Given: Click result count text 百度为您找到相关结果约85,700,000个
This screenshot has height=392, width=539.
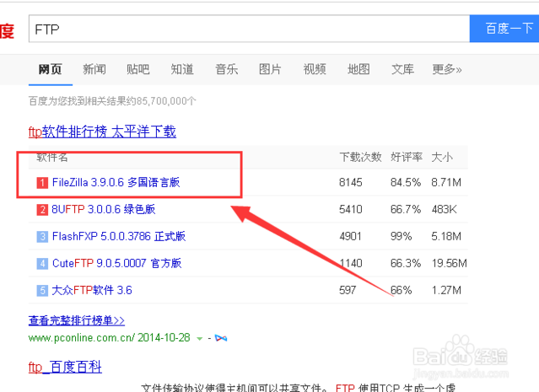Looking at the screenshot, I should coord(112,100).
